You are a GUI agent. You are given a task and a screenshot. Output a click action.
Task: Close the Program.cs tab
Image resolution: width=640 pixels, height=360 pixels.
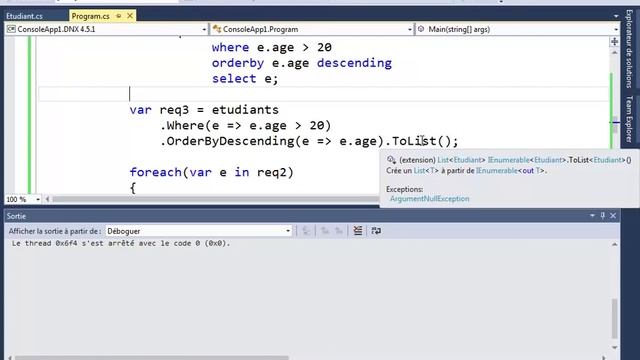pyautogui.click(x=130, y=16)
